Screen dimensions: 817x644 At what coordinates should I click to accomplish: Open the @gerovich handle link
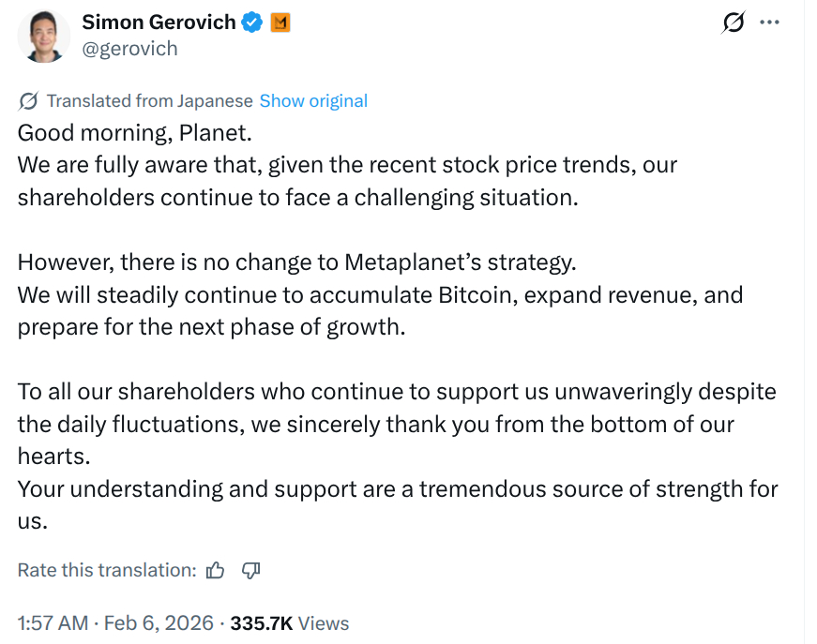129,49
